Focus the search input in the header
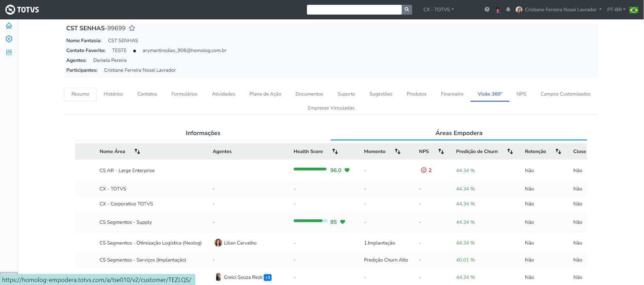 (x=354, y=10)
